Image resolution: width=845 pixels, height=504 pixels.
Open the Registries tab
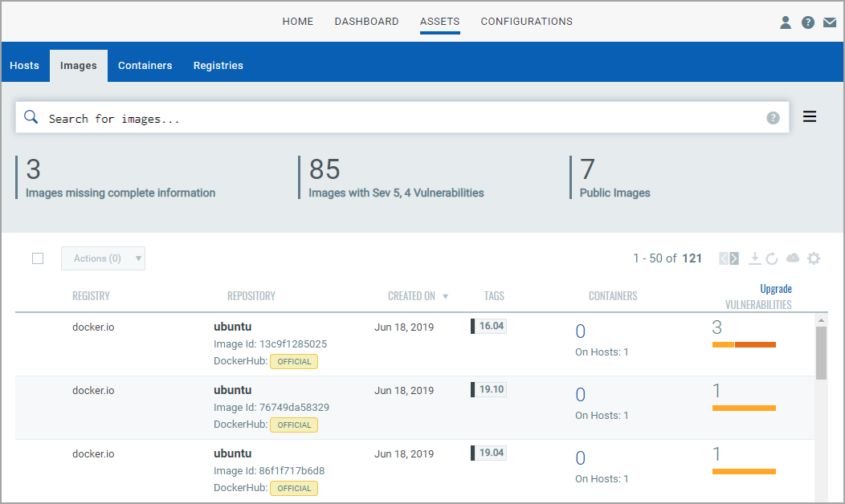tap(218, 66)
